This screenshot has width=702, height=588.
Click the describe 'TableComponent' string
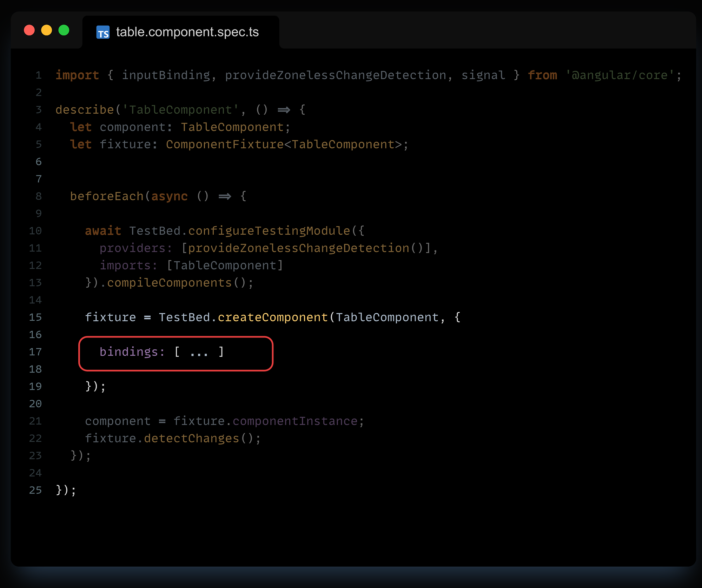(x=180, y=110)
